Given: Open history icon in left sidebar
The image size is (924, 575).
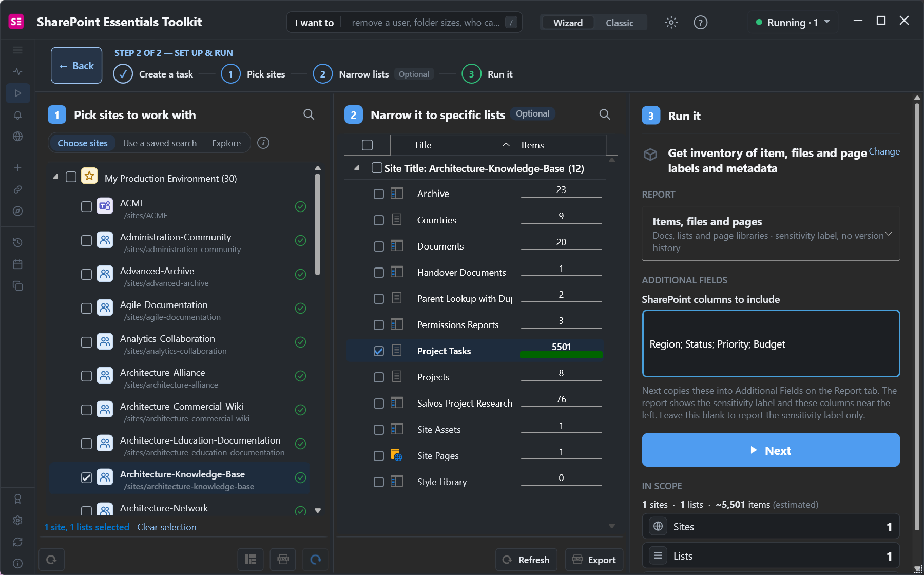Looking at the screenshot, I should (x=18, y=242).
